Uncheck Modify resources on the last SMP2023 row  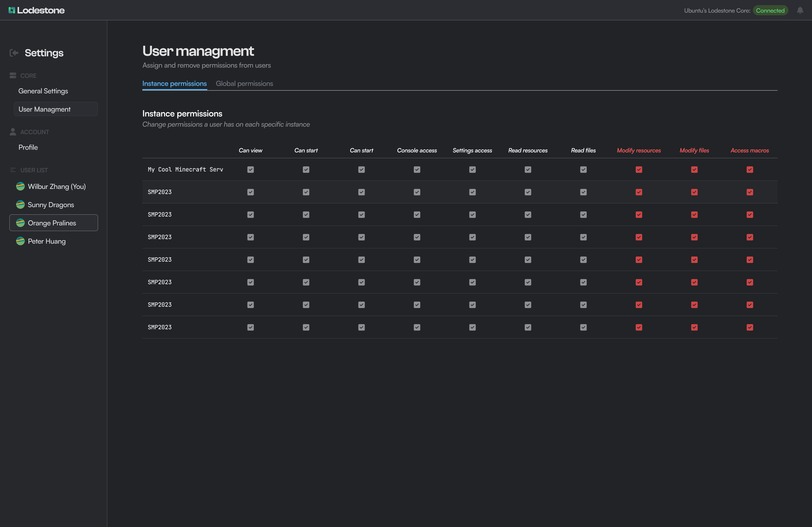click(639, 327)
